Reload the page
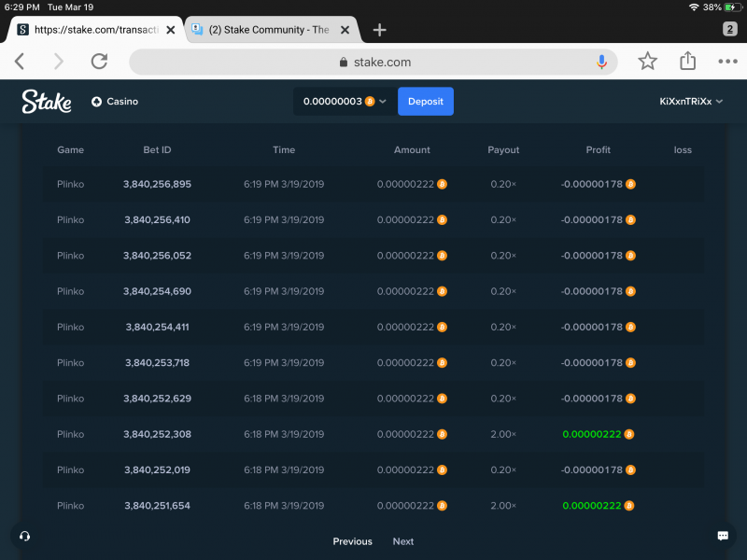 pyautogui.click(x=99, y=61)
